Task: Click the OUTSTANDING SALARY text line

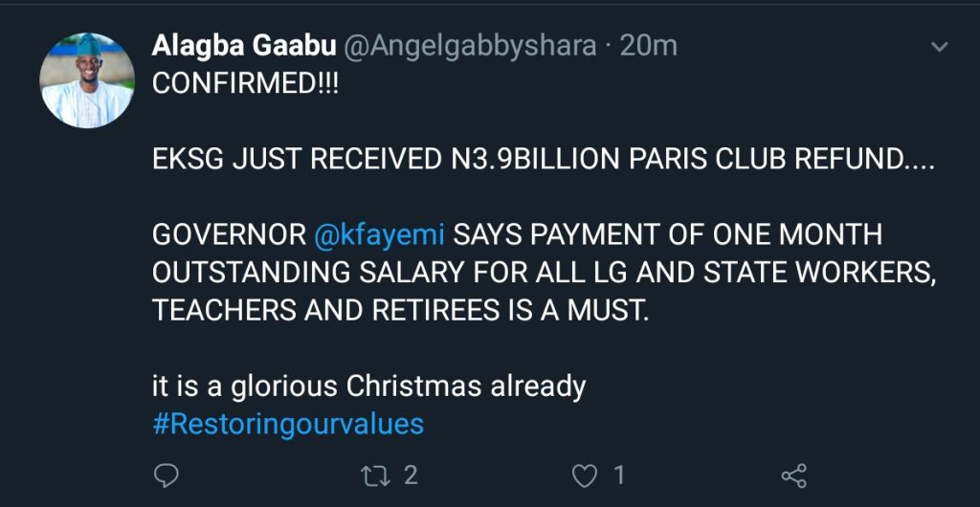Action: [x=542, y=273]
